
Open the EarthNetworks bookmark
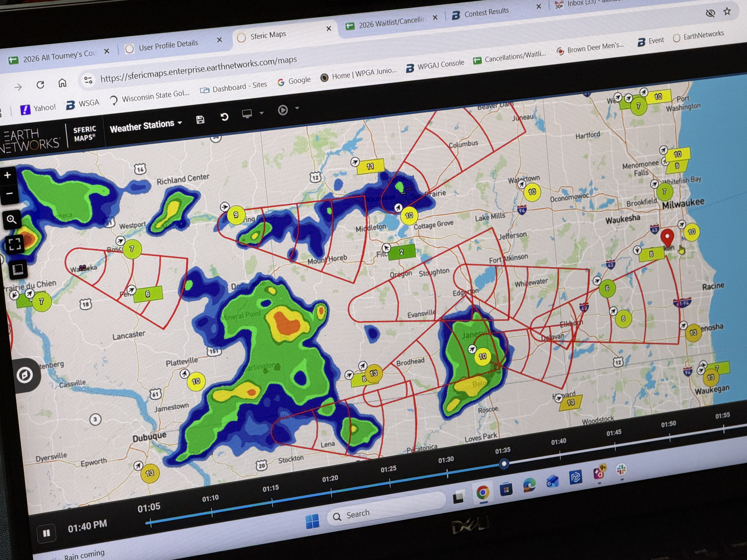coord(698,36)
